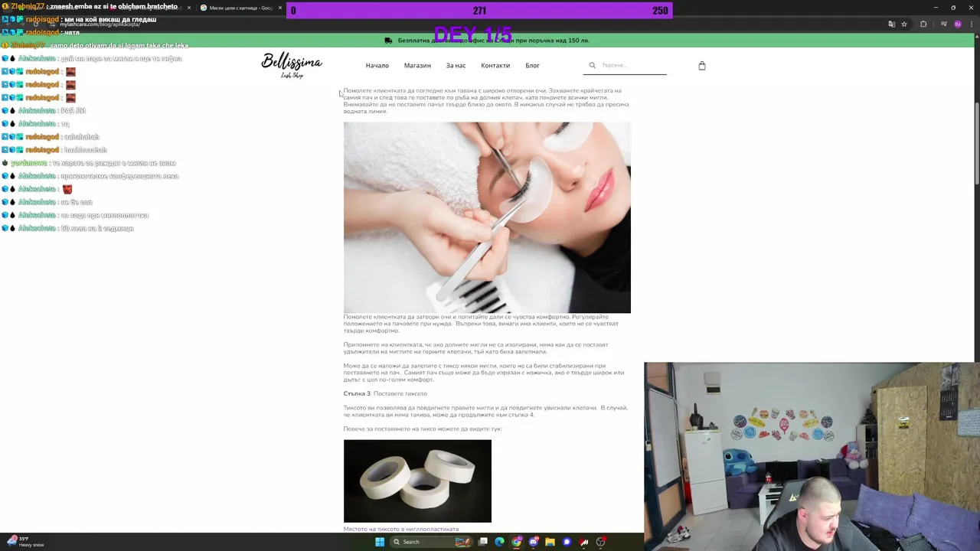Viewport: 980px width, 551px height.
Task: Open the Магазин menu item
Action: coord(417,66)
